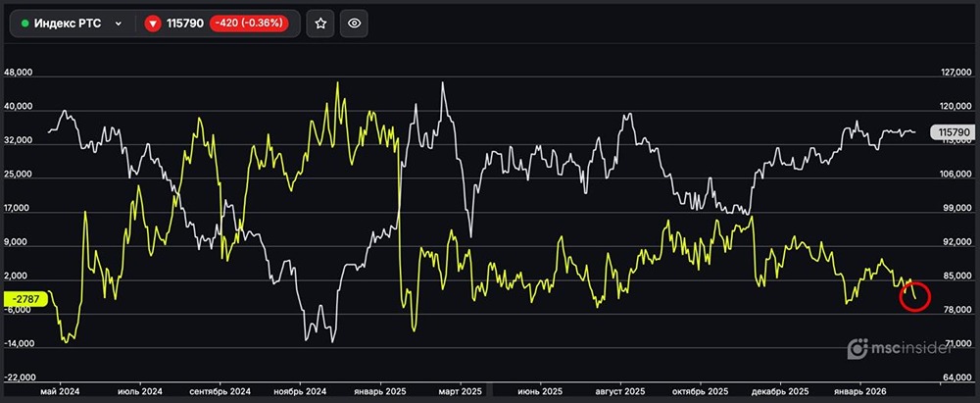Click the 71,000 right-axis label
This screenshot has width=980, height=403.
click(958, 345)
